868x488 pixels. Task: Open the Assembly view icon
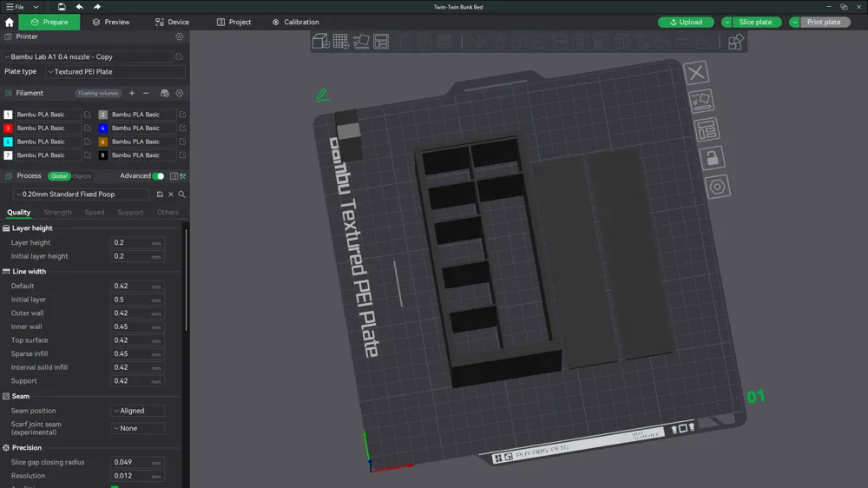[x=735, y=42]
